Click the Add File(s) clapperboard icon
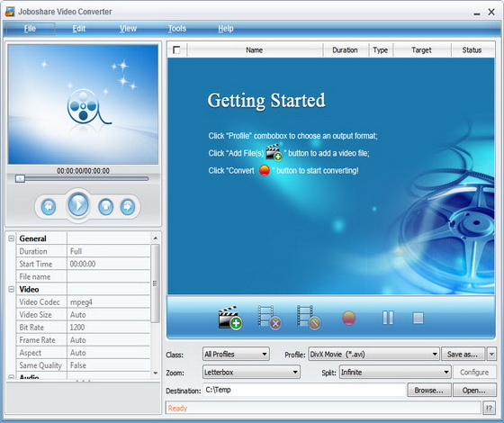The width and height of the screenshot is (504, 423). tap(230, 318)
